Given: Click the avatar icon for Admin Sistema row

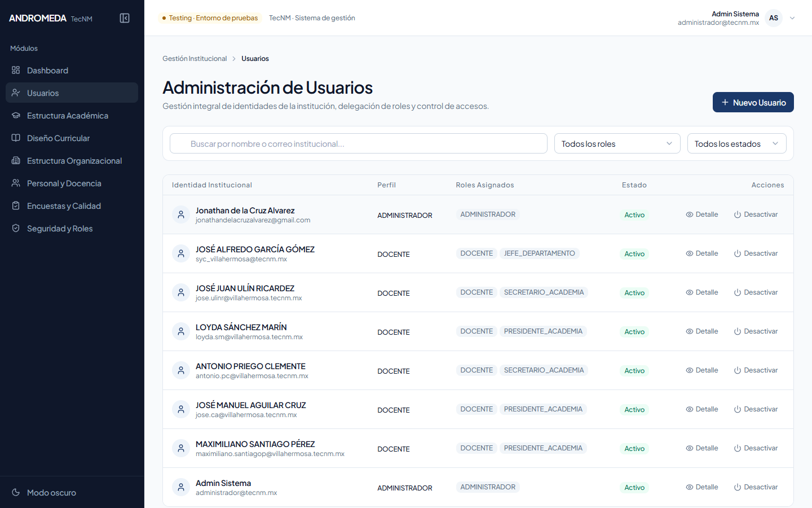Looking at the screenshot, I should coord(181,487).
